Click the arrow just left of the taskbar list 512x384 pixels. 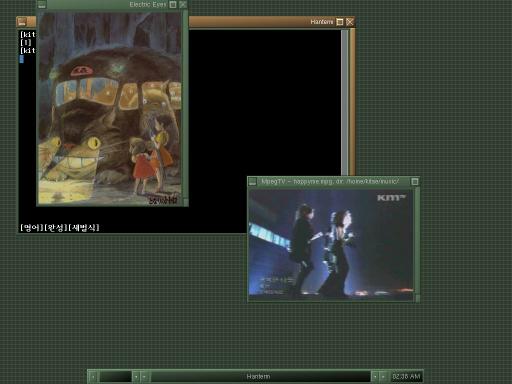144,377
